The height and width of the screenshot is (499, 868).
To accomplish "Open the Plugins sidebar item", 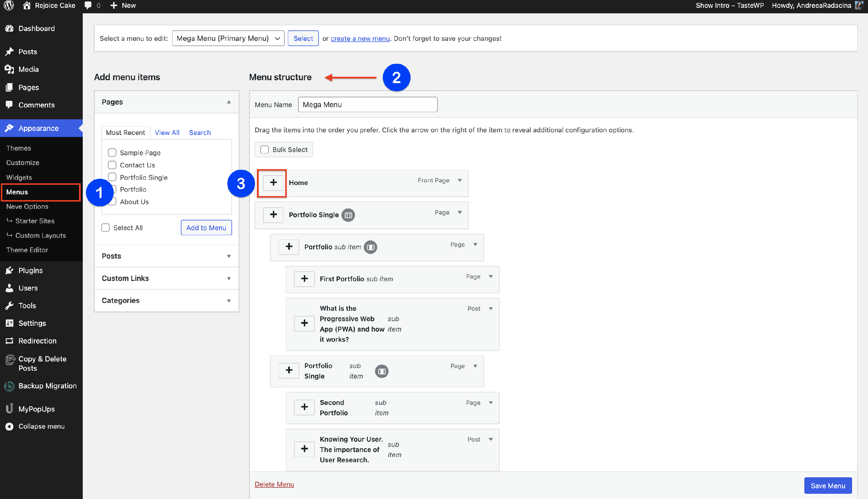I will point(30,270).
